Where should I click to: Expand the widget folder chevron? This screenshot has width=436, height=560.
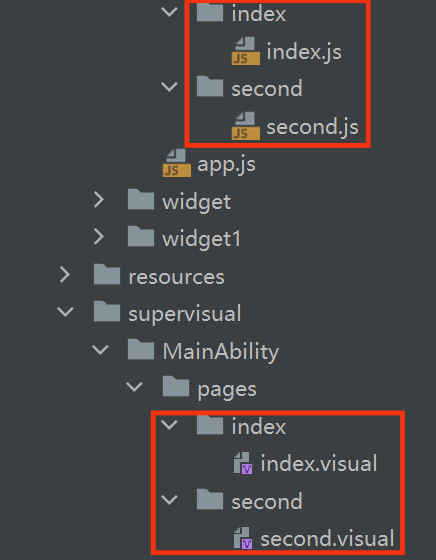(99, 200)
